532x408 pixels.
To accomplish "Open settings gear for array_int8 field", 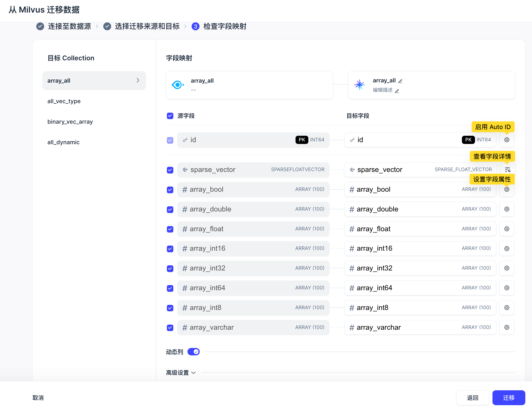I will coord(507,308).
